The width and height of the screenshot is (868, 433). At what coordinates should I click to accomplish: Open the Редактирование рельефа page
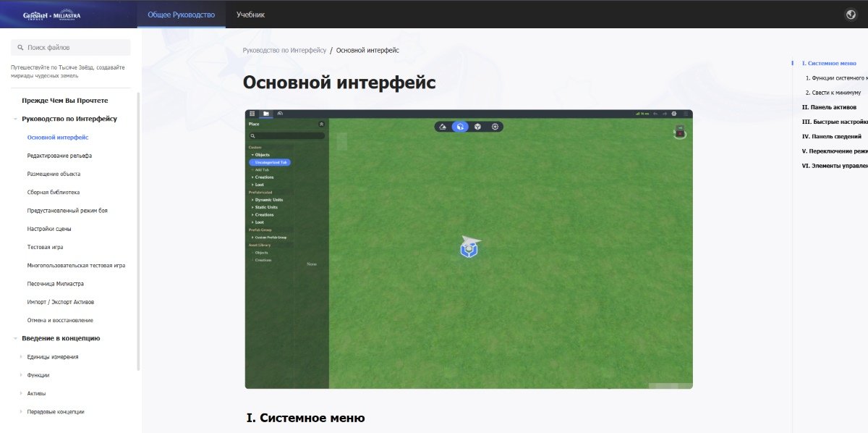coord(59,156)
